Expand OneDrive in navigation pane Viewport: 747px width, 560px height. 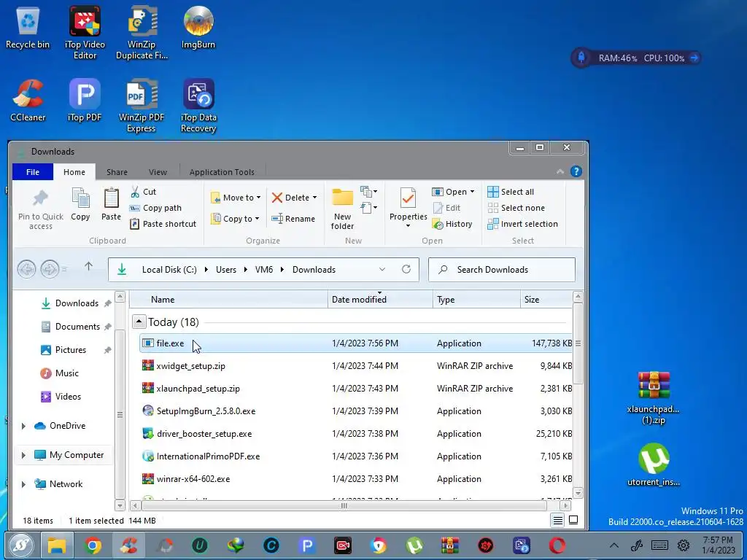[23, 426]
